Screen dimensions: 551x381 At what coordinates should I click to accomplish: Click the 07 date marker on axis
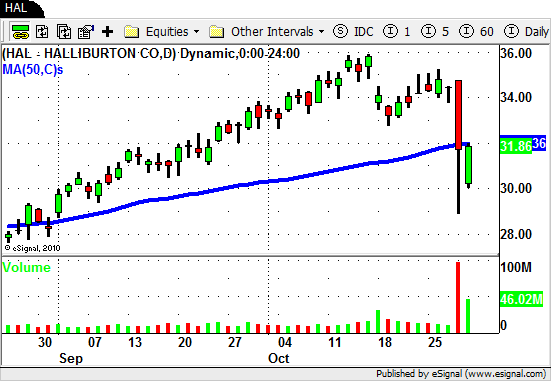coord(95,342)
